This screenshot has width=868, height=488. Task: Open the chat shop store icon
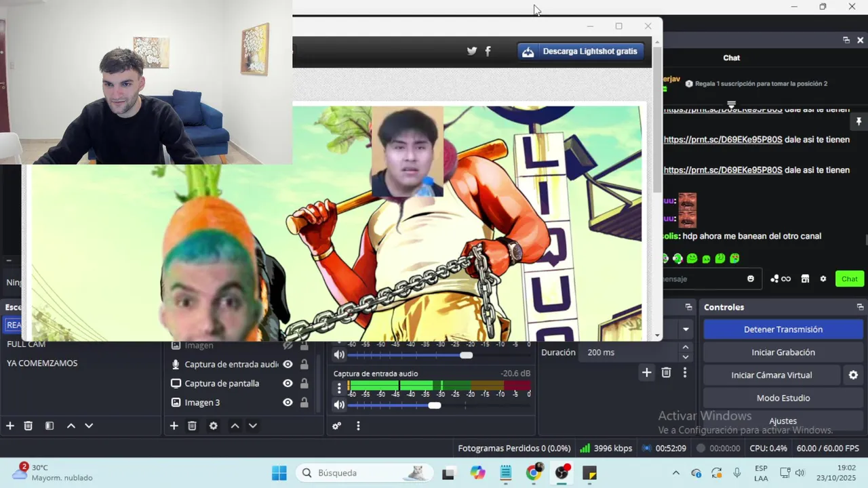[806, 279]
